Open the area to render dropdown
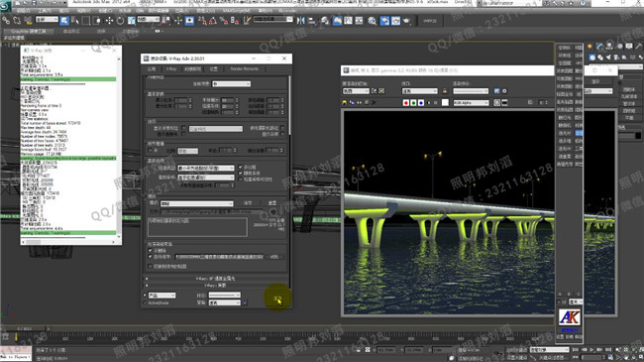The image size is (644, 362). click(356, 91)
